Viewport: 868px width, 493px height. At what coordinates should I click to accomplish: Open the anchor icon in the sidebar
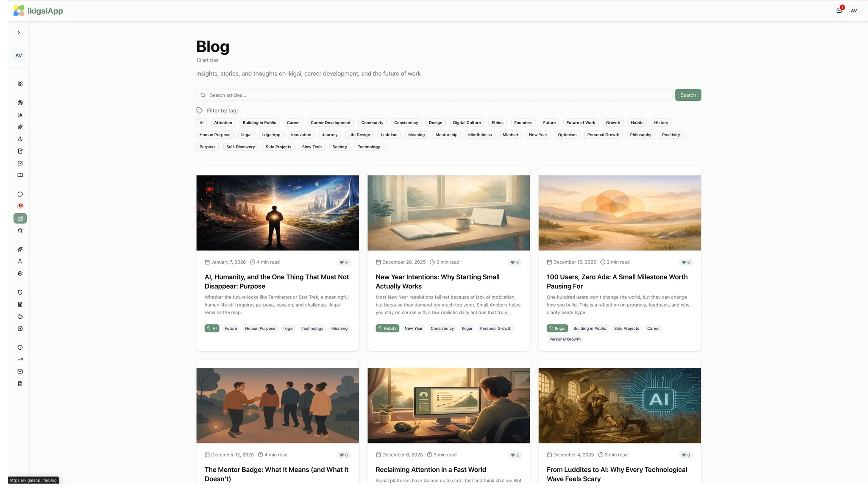20,139
